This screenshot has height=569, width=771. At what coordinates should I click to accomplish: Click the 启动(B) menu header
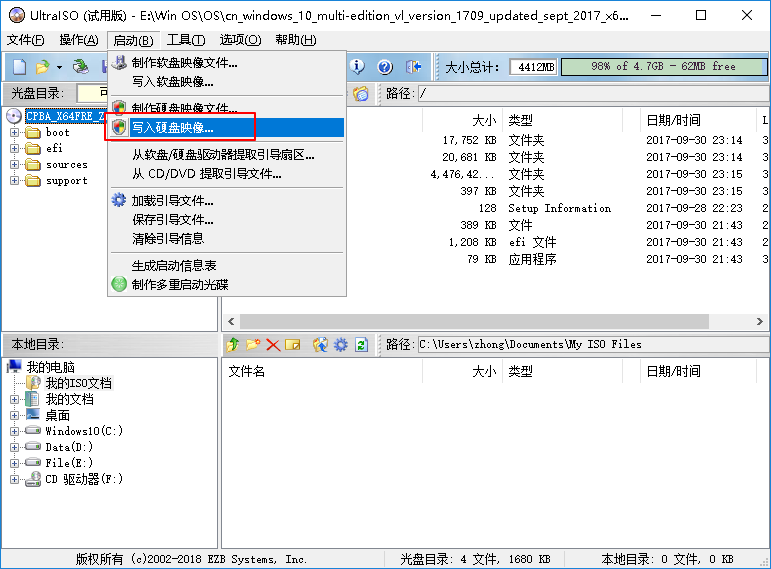133,40
